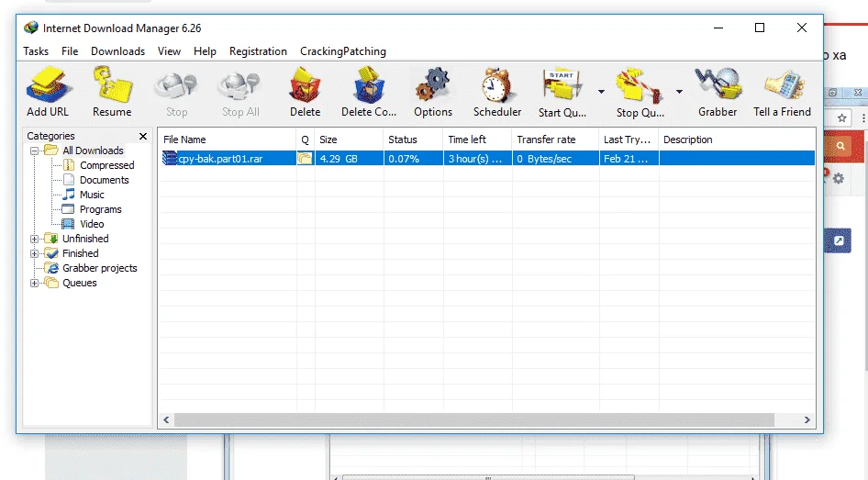This screenshot has height=480, width=868.
Task: Click the gear icon in background window
Action: (839, 178)
